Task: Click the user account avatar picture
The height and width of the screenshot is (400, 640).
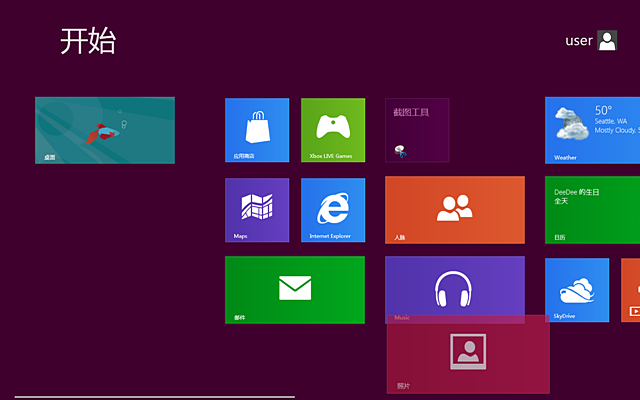Action: click(607, 40)
